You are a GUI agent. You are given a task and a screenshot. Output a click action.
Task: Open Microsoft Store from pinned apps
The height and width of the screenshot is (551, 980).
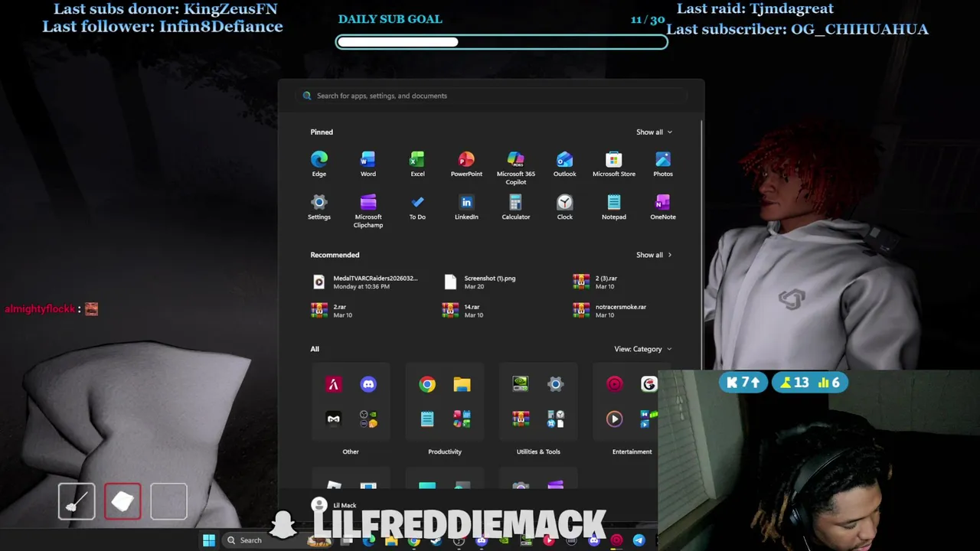[x=614, y=164]
